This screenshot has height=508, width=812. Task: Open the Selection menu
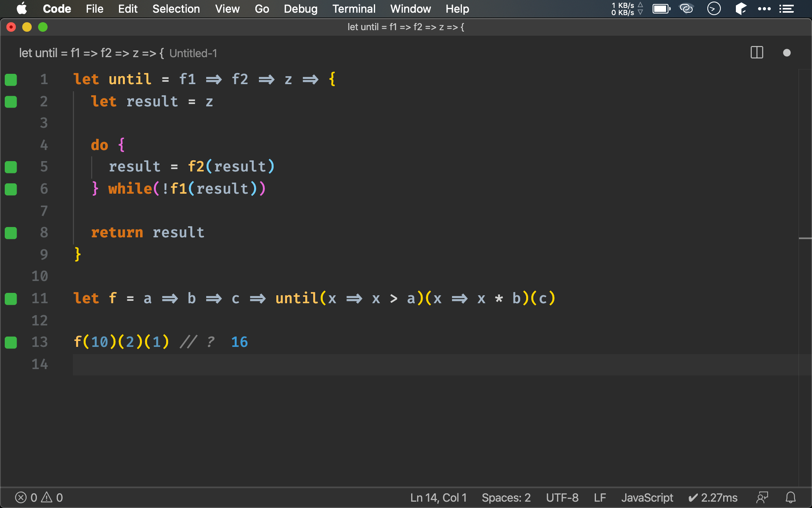tap(176, 9)
